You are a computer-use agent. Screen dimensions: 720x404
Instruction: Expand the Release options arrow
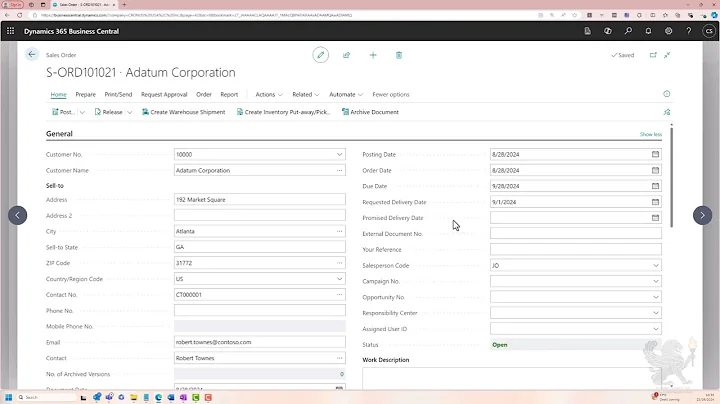tap(129, 112)
